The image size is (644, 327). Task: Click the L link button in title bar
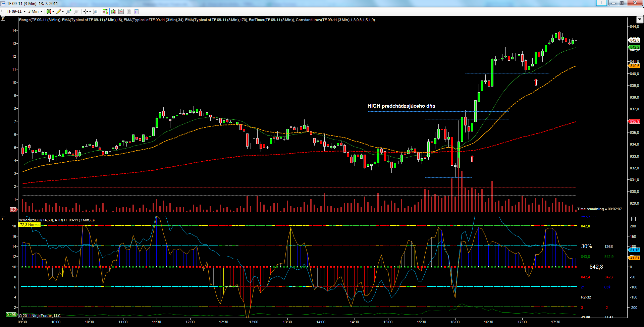pos(601,3)
